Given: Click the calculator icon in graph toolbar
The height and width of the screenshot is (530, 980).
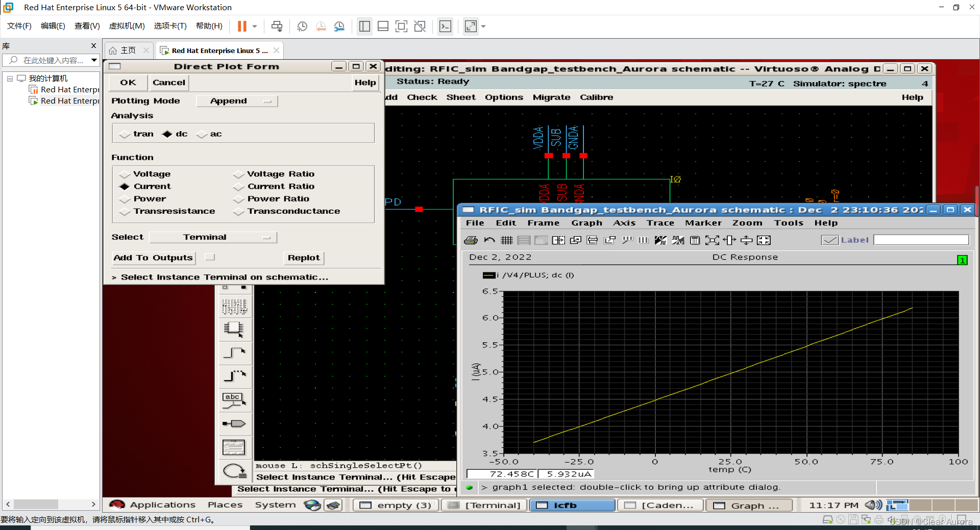Looking at the screenshot, I should click(695, 240).
